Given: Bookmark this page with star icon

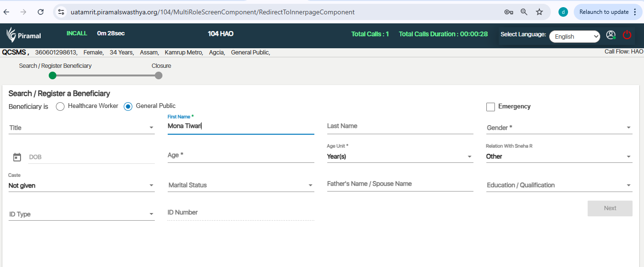Looking at the screenshot, I should [x=539, y=12].
